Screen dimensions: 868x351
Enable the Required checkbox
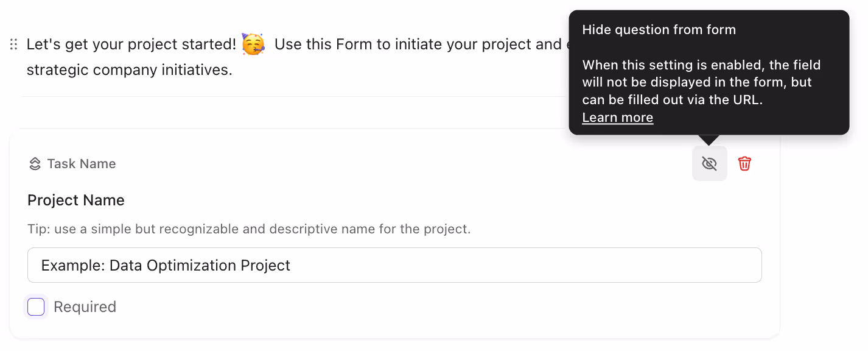click(x=36, y=307)
